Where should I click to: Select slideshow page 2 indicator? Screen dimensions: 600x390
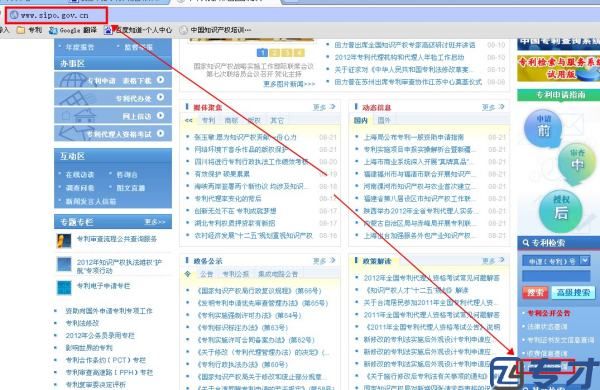pos(274,52)
